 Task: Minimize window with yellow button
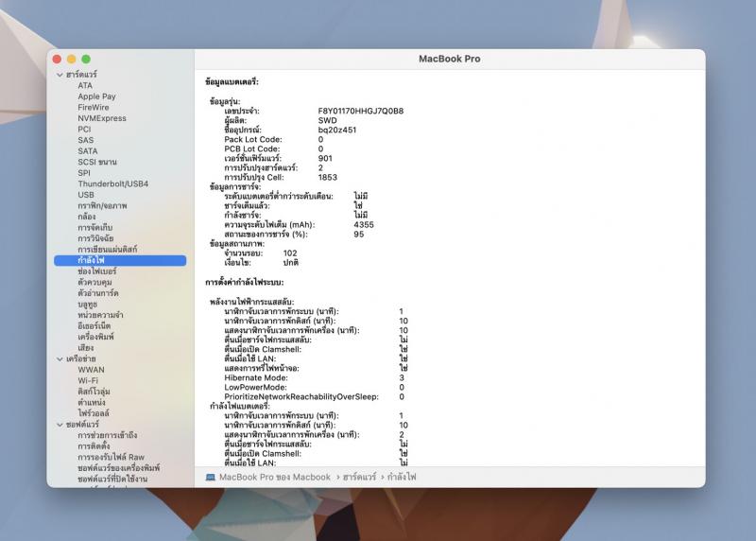pyautogui.click(x=72, y=59)
